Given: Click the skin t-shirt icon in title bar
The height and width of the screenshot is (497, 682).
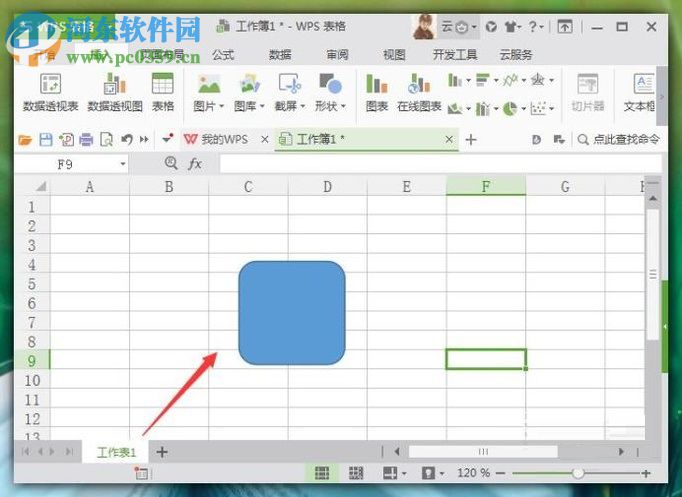Looking at the screenshot, I should tap(512, 27).
